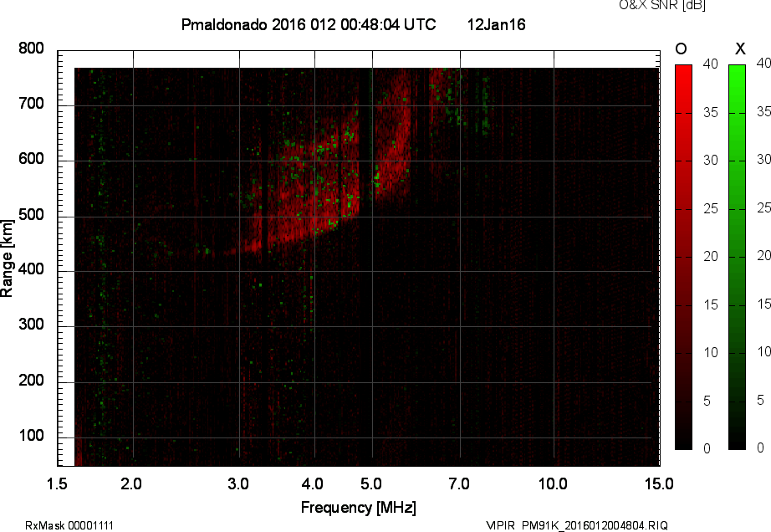771x532 pixels.
Task: Click the 'Range [km]' y-axis label
Action: [x=7, y=258]
